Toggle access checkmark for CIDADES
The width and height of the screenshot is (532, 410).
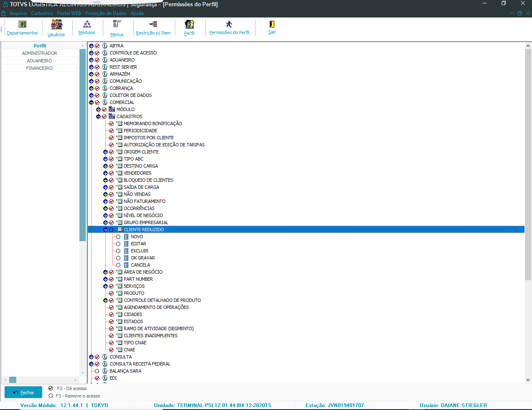coord(111,315)
